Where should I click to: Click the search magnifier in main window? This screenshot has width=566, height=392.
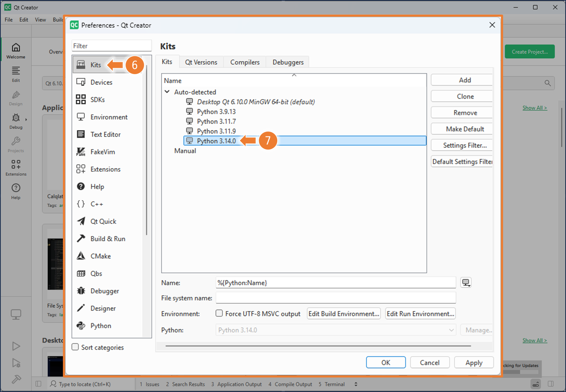coord(548,83)
